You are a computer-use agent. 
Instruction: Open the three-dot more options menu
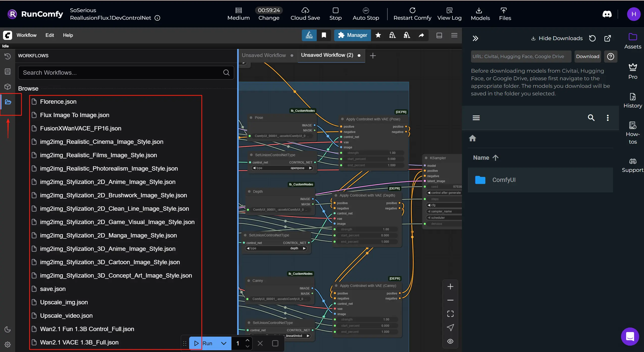pos(608,118)
